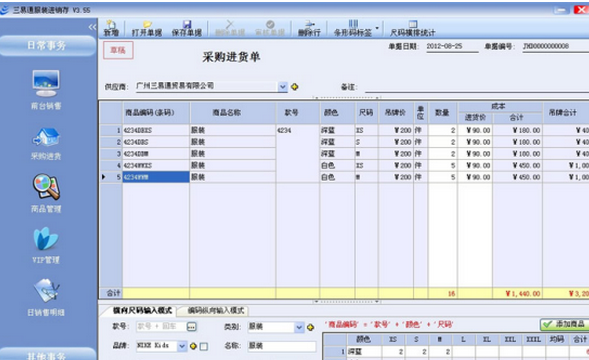Select the highlighted product code in row 5
This screenshot has width=589, height=360.
tap(156, 177)
